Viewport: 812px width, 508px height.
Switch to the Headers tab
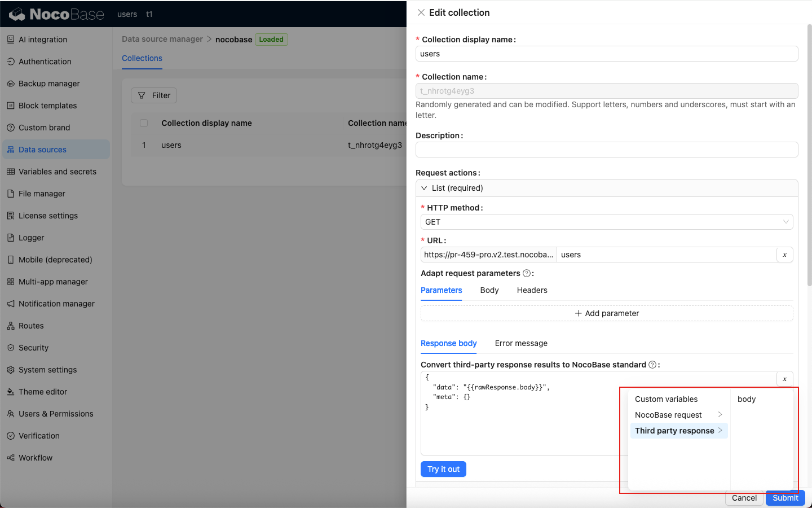tap(532, 290)
